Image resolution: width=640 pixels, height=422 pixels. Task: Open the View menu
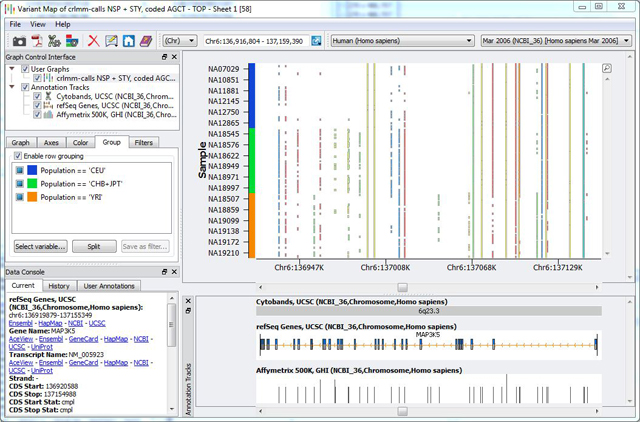(x=38, y=24)
